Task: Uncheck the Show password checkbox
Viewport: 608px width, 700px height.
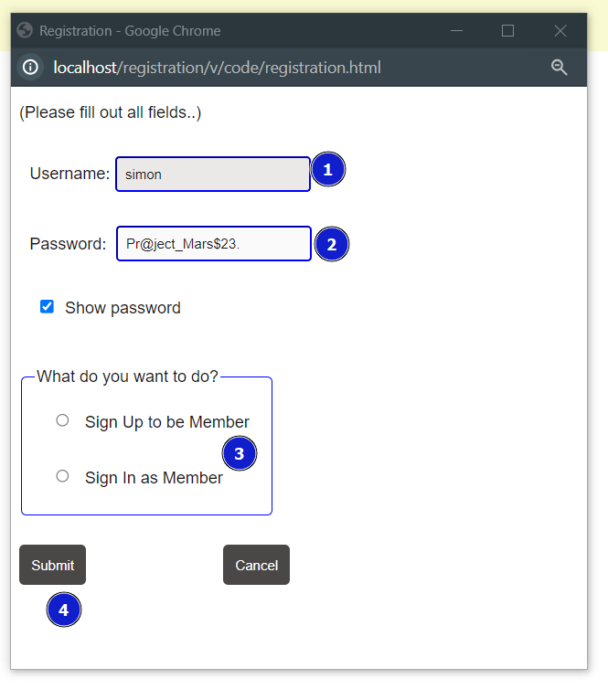Action: pos(47,307)
